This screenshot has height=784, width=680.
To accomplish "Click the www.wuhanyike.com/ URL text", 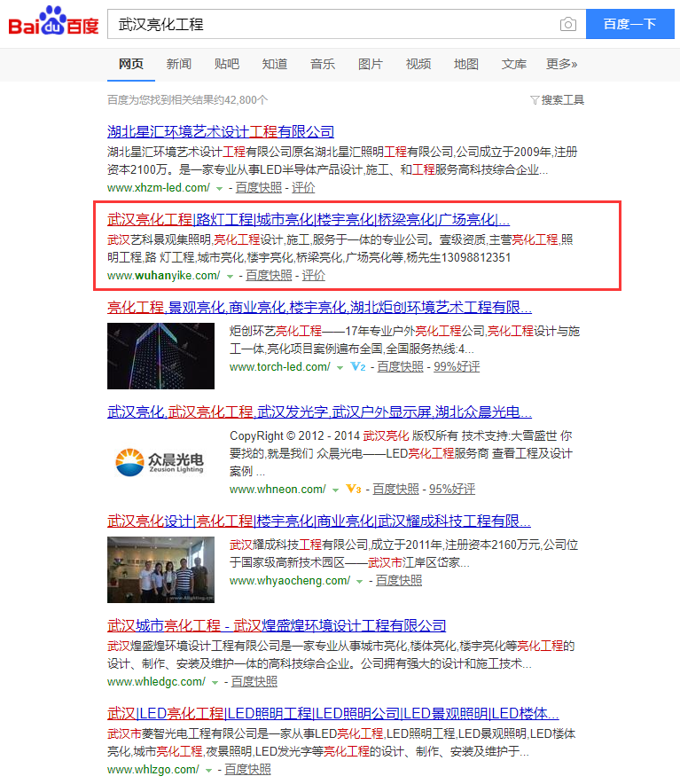I will (163, 276).
